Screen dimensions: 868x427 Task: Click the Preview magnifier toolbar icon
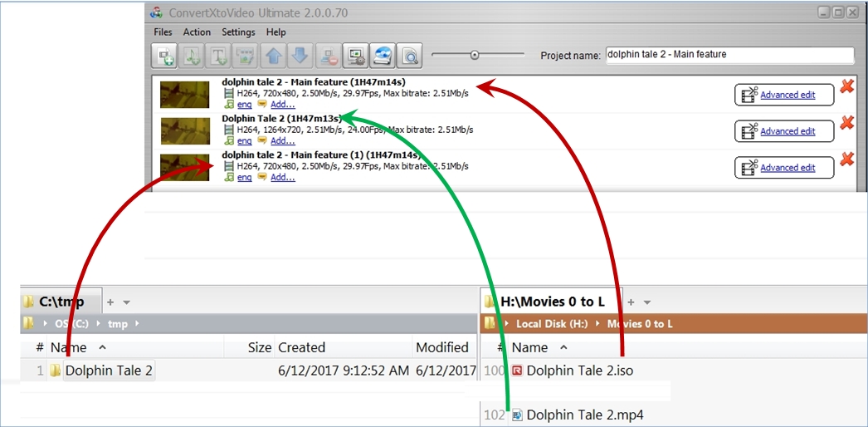(410, 56)
